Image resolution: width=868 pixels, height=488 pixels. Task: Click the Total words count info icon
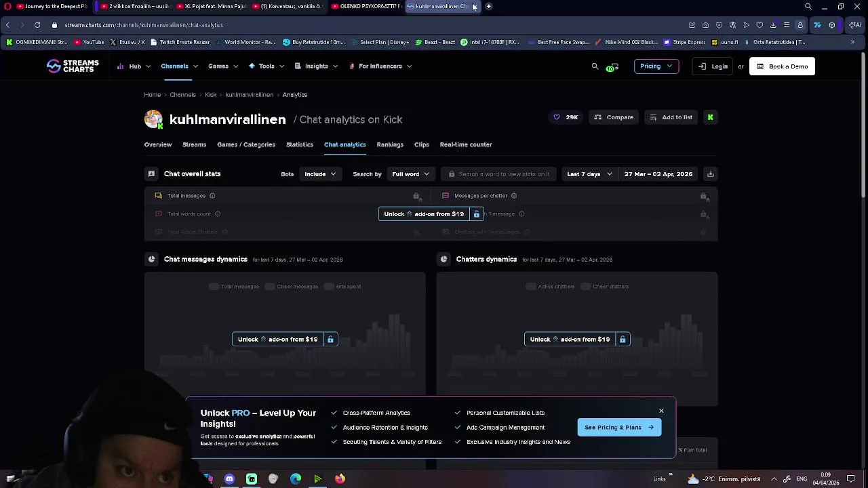(x=218, y=214)
